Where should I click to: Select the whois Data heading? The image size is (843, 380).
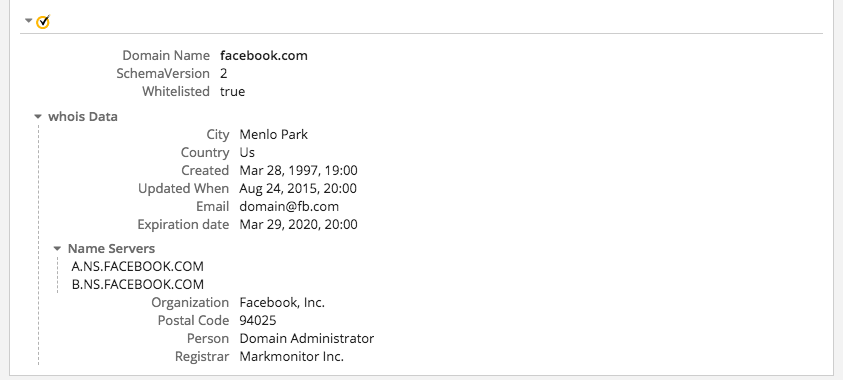click(83, 117)
